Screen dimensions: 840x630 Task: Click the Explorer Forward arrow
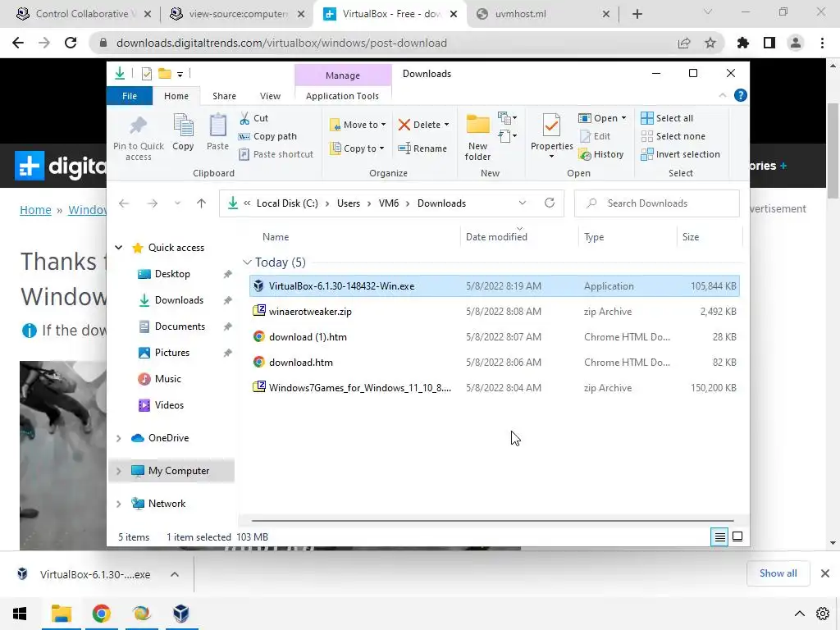click(152, 203)
